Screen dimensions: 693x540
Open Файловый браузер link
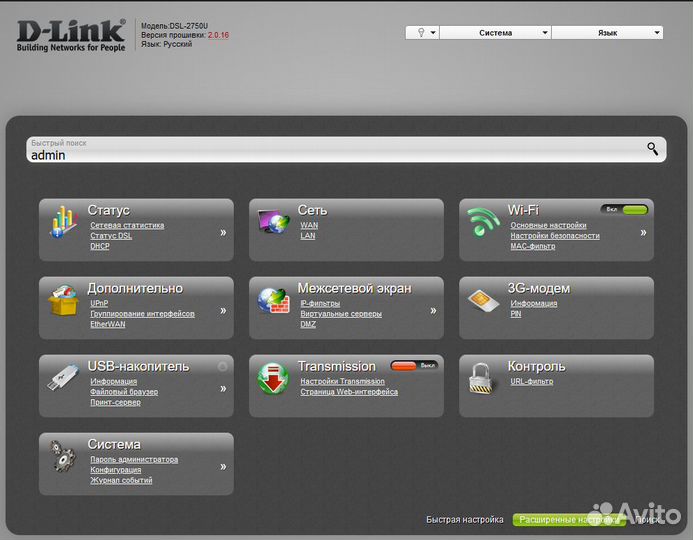[124, 392]
